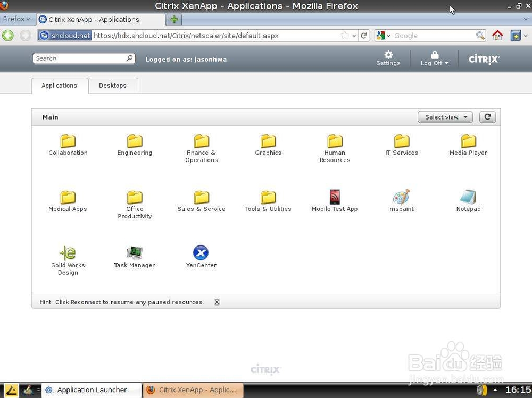The height and width of the screenshot is (398, 532).
Task: Click the 'Logged on as: jasonhwa' text
Action: point(186,60)
